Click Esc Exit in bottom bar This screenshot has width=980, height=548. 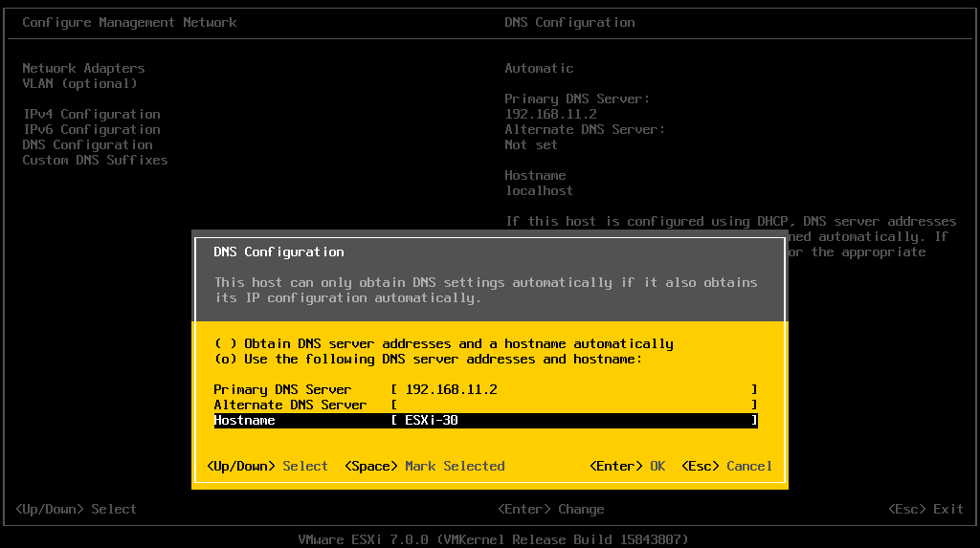click(x=924, y=509)
